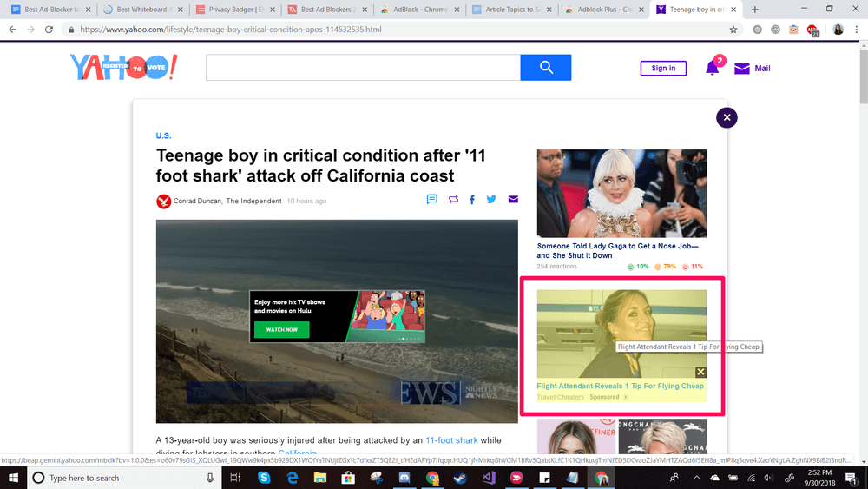Click the page vertical scrollbar thumb
Image resolution: width=868 pixels, height=489 pixels.
click(x=864, y=76)
